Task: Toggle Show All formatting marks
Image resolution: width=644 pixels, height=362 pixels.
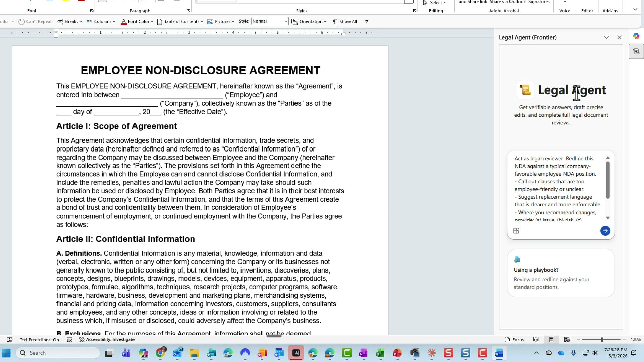Action: tap(345, 22)
